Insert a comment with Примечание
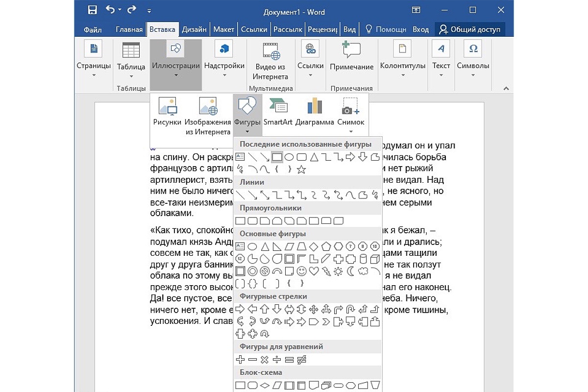Image resolution: width=588 pixels, height=392 pixels. coord(351,56)
